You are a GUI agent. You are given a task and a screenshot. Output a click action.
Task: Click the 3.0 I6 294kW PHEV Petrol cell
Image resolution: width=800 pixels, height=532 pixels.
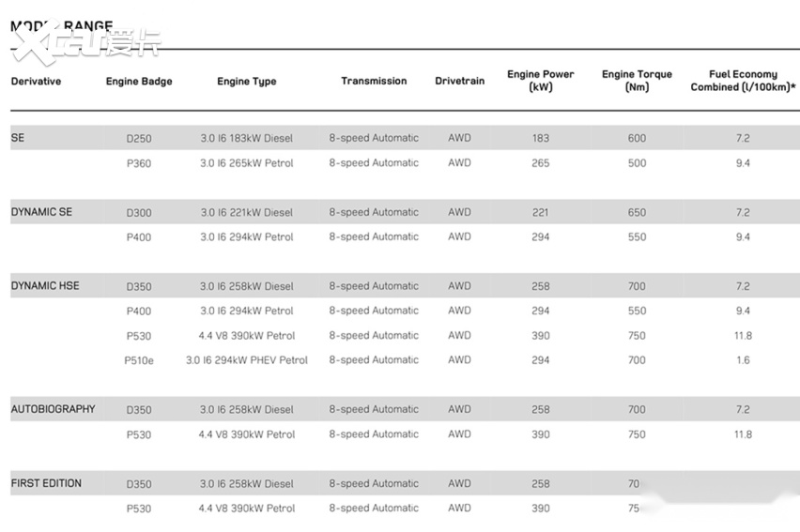246,360
